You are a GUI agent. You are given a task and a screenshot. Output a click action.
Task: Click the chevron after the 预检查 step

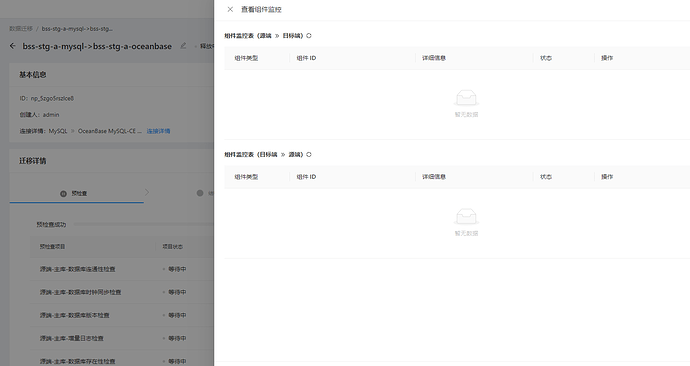tap(147, 192)
